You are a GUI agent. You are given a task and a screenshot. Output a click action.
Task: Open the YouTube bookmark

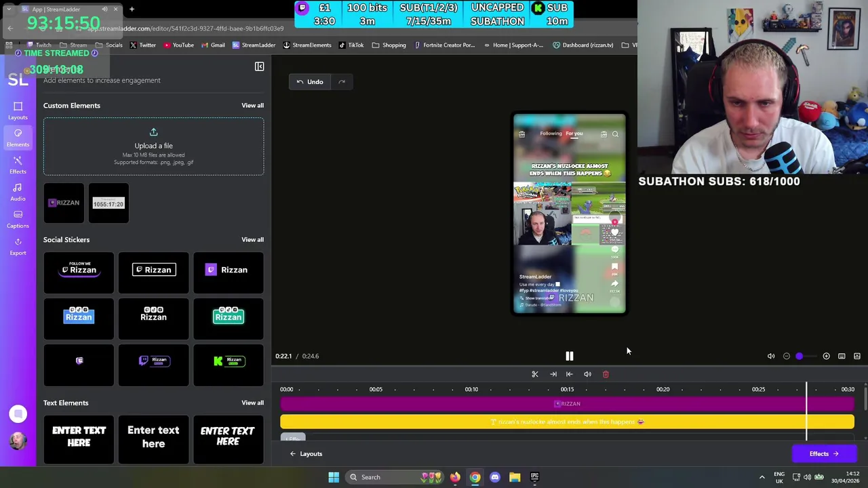(178, 45)
